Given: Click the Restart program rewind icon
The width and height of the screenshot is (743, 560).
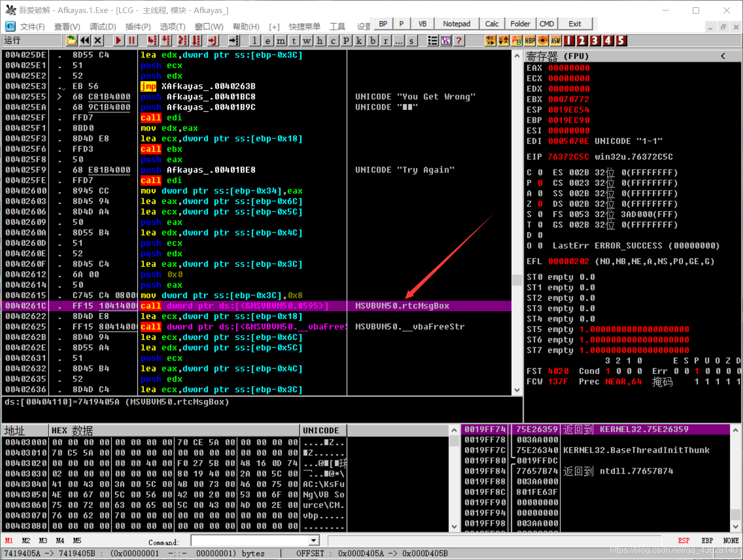Looking at the screenshot, I should (84, 40).
